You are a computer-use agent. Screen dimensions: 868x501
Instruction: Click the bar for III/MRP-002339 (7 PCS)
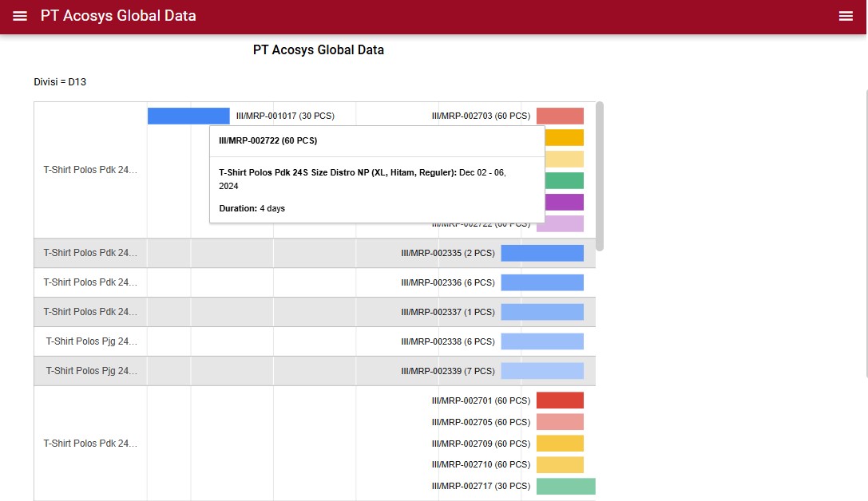(542, 371)
